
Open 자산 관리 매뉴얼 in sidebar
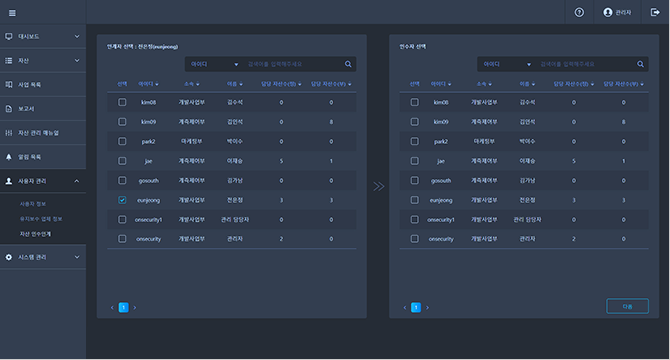click(x=38, y=133)
